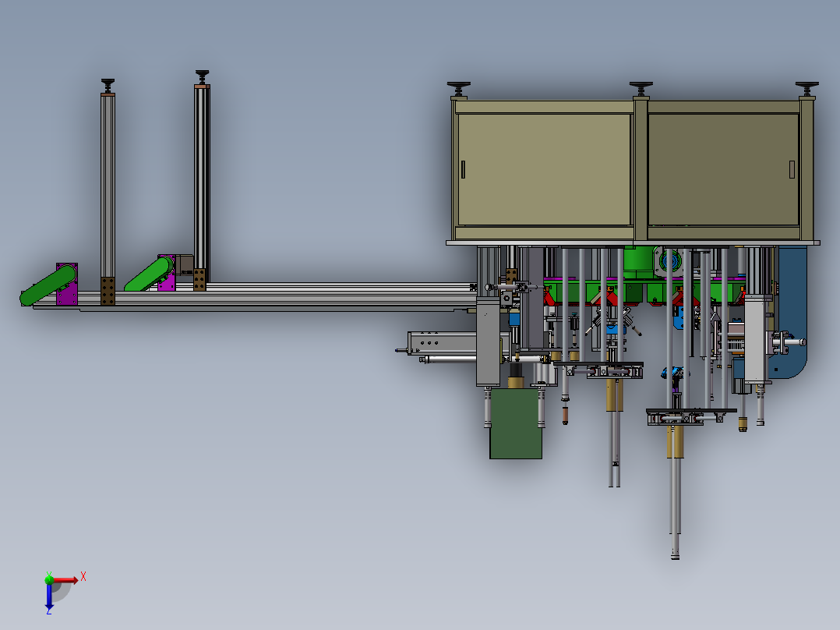Screen dimensions: 840x630
Task: Select the dark green box under the machine
Action: pos(516,423)
